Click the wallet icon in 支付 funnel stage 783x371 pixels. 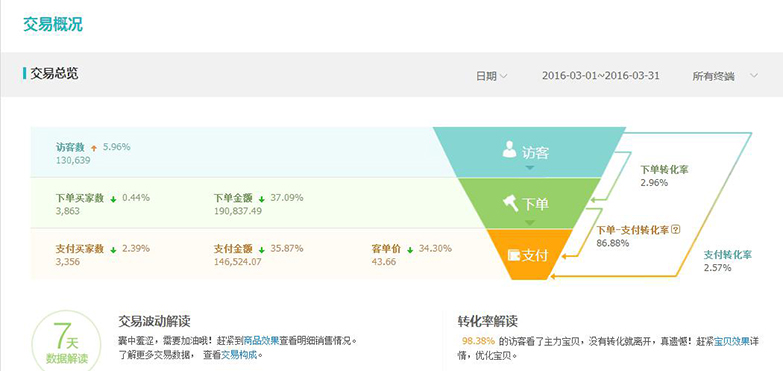[514, 255]
